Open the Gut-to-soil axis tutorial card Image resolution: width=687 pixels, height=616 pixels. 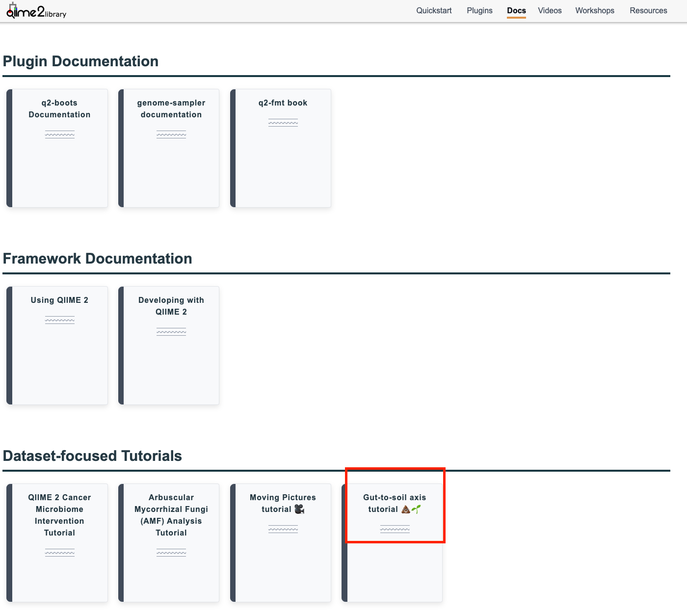pos(395,542)
